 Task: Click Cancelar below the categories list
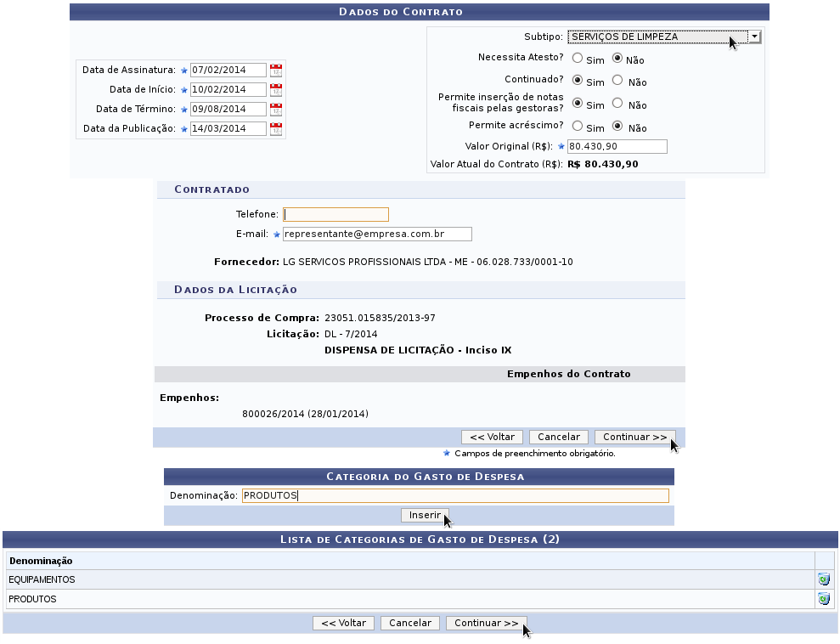[410, 623]
